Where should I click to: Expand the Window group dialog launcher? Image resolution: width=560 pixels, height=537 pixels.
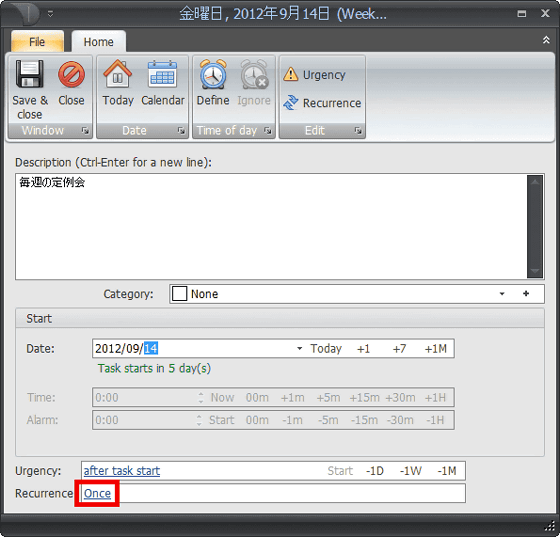coord(85,130)
